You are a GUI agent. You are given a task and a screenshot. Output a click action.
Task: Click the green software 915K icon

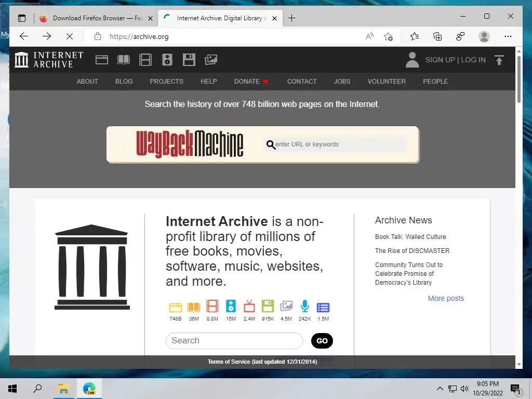click(268, 307)
